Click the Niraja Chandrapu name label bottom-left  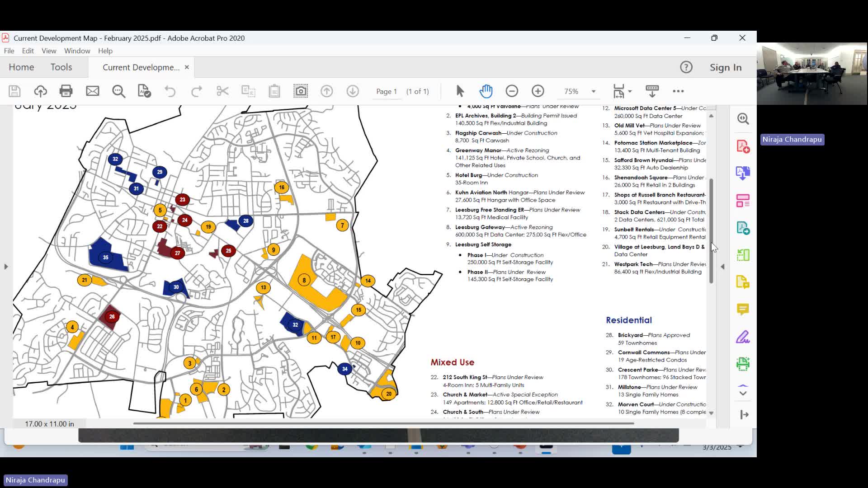point(36,480)
